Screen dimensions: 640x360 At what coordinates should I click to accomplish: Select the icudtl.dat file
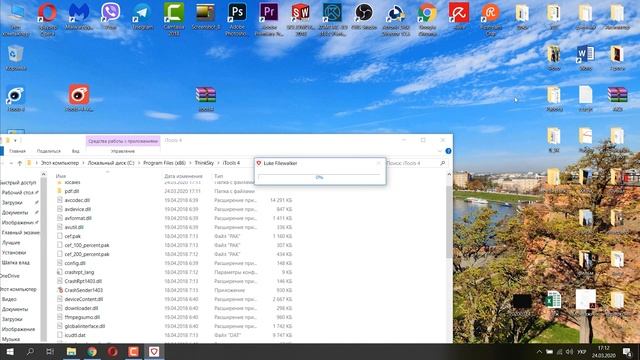coord(75,335)
